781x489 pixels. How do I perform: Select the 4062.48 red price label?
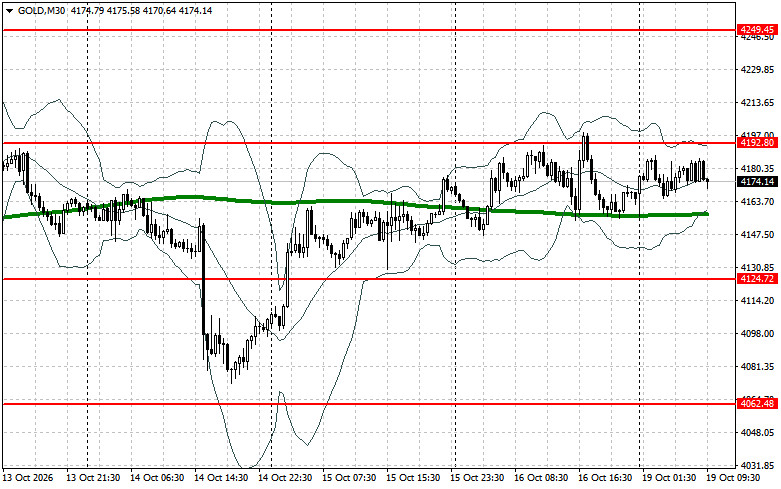pos(757,404)
